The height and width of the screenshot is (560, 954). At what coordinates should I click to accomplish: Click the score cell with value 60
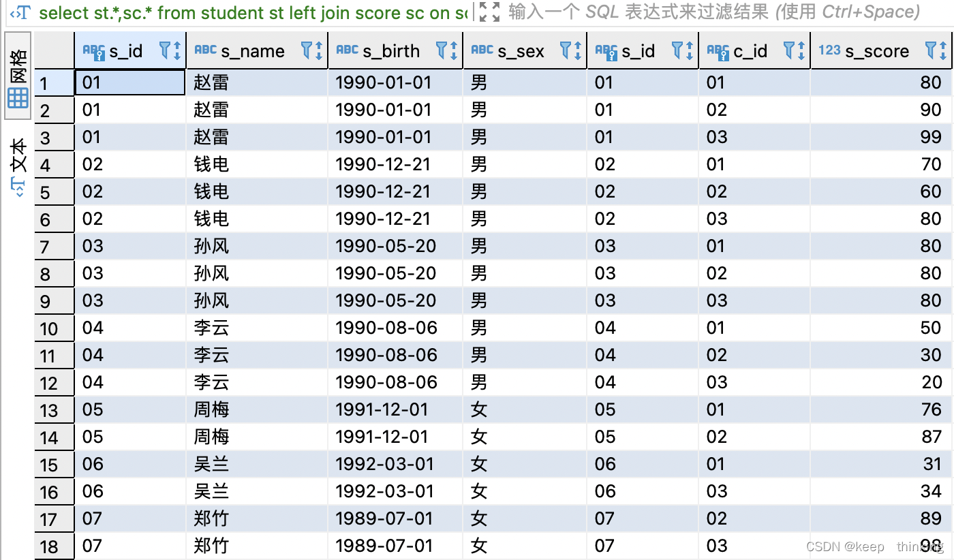(x=881, y=191)
